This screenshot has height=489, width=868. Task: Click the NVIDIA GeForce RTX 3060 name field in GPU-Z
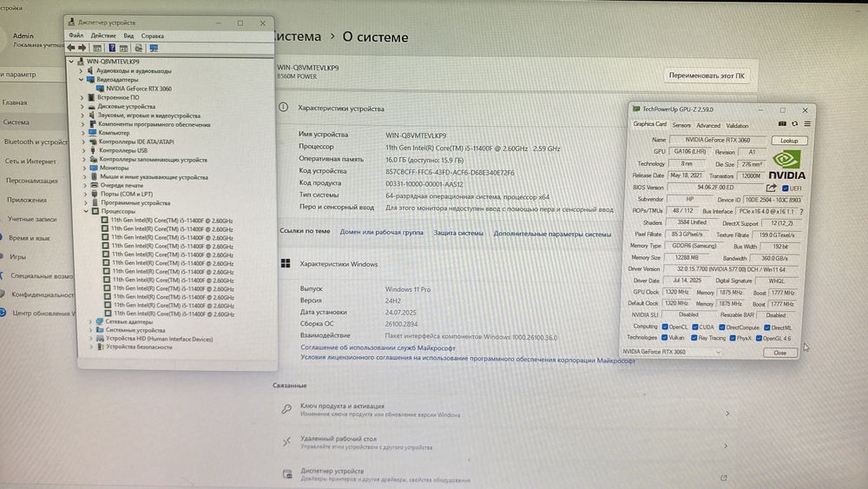coord(718,140)
